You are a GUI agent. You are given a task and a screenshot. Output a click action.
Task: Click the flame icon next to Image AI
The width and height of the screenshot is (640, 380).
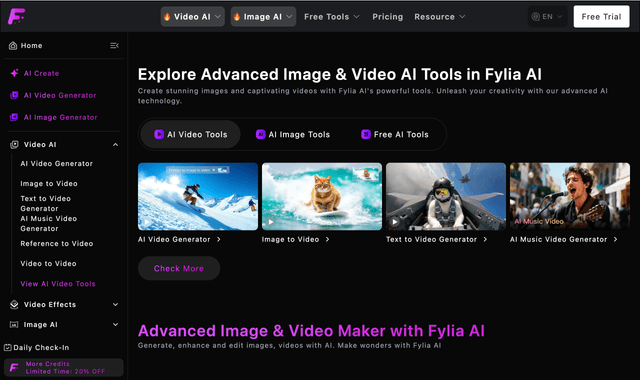pyautogui.click(x=237, y=17)
